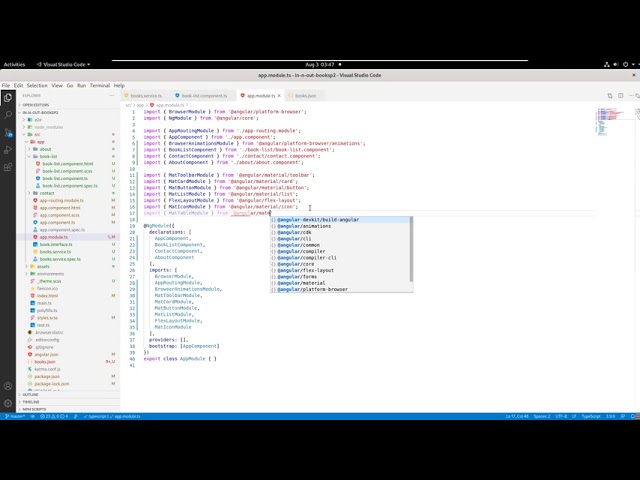
Task: Open the Extensions view
Action: (x=8, y=167)
